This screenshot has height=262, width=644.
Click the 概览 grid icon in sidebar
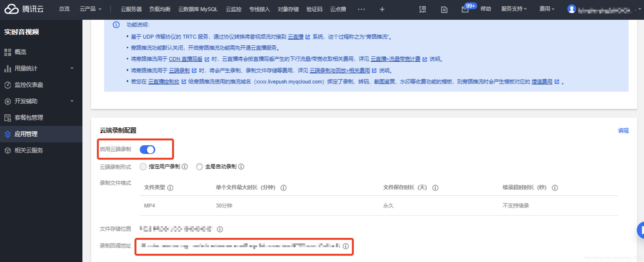tap(8, 52)
